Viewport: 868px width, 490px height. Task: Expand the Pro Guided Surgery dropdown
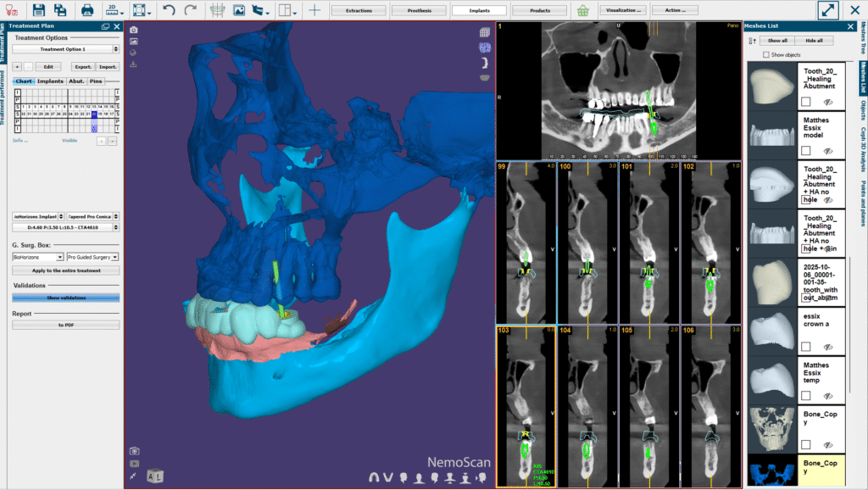[x=92, y=256]
